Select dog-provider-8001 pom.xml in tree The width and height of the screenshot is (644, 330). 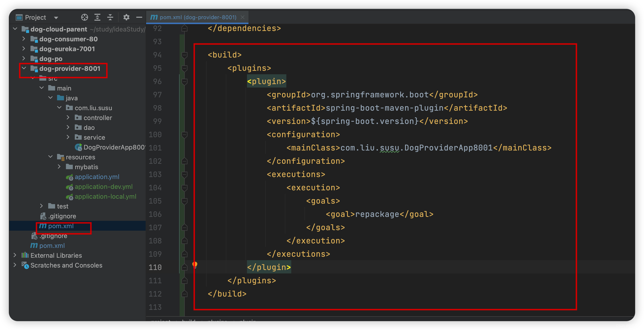[61, 226]
